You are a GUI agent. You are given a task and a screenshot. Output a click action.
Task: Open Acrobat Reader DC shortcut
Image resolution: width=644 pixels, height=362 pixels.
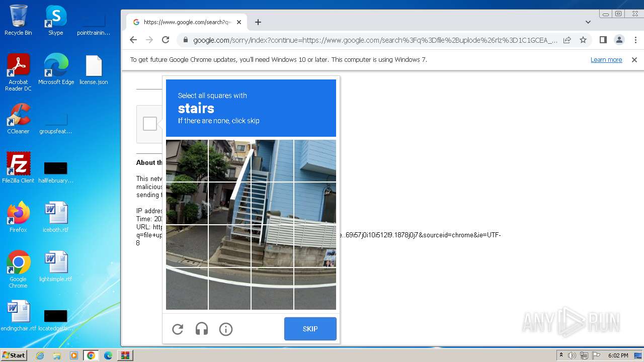click(x=18, y=72)
